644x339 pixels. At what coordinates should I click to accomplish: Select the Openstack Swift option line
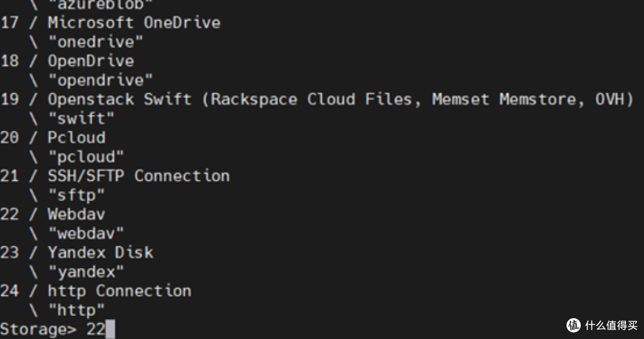[340, 99]
